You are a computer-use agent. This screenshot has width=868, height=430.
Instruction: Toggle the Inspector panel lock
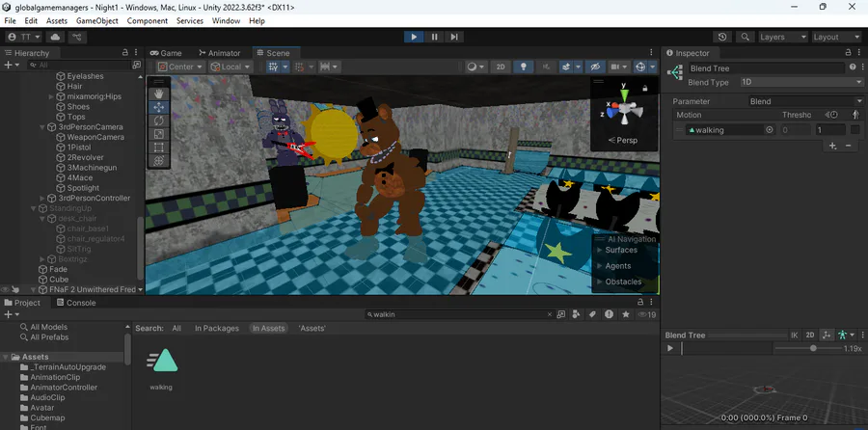848,53
